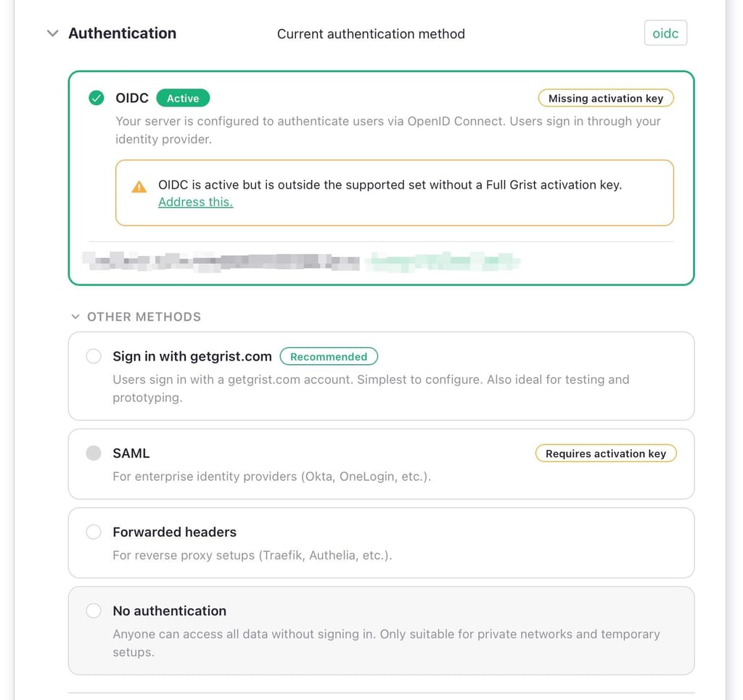The image size is (743, 700).
Task: Open the Address this link
Action: (x=195, y=202)
